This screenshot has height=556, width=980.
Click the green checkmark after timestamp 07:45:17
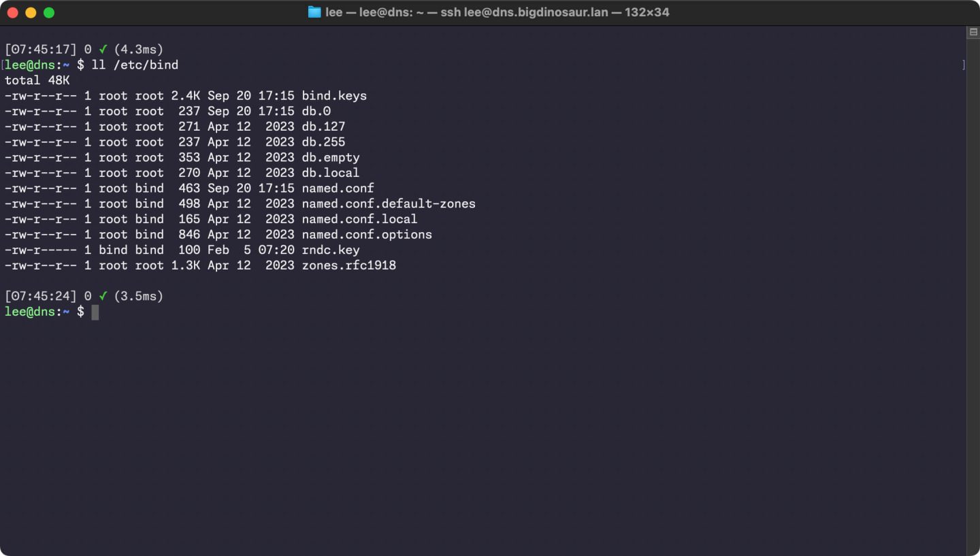click(x=102, y=49)
